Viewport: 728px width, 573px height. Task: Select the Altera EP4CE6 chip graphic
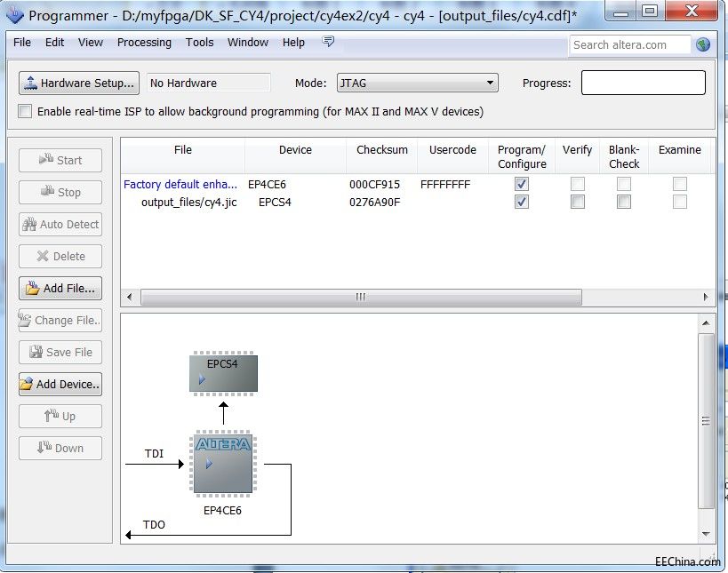(223, 464)
